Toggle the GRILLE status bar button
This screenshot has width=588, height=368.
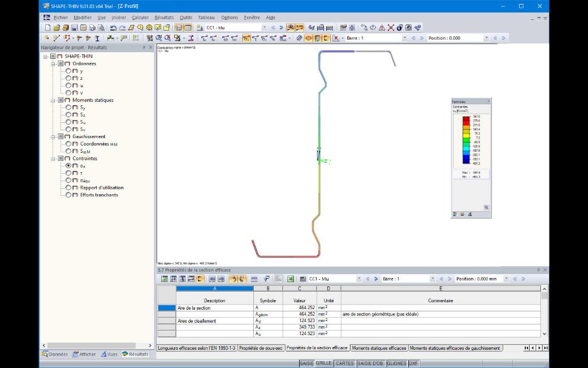tap(323, 363)
